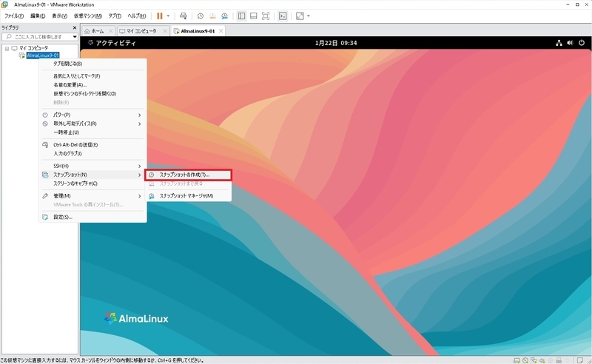The height and width of the screenshot is (364, 592).
Task: Open the 編集 menu
Action: (x=38, y=16)
